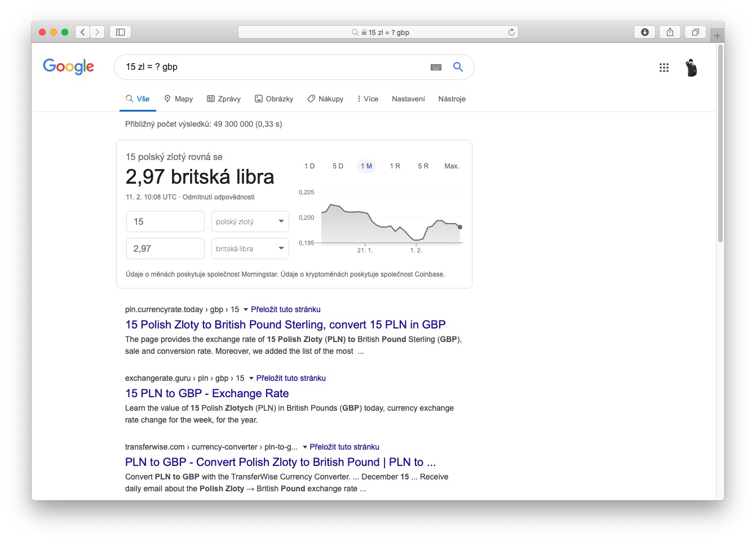Switch to the Mapy tab
Screen dimensions: 756x542
coord(179,99)
